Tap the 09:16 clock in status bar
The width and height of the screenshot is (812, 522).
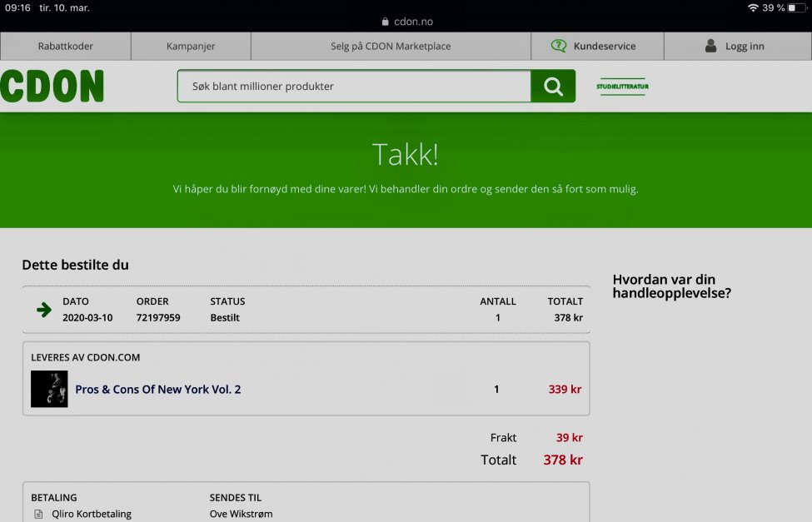point(17,7)
